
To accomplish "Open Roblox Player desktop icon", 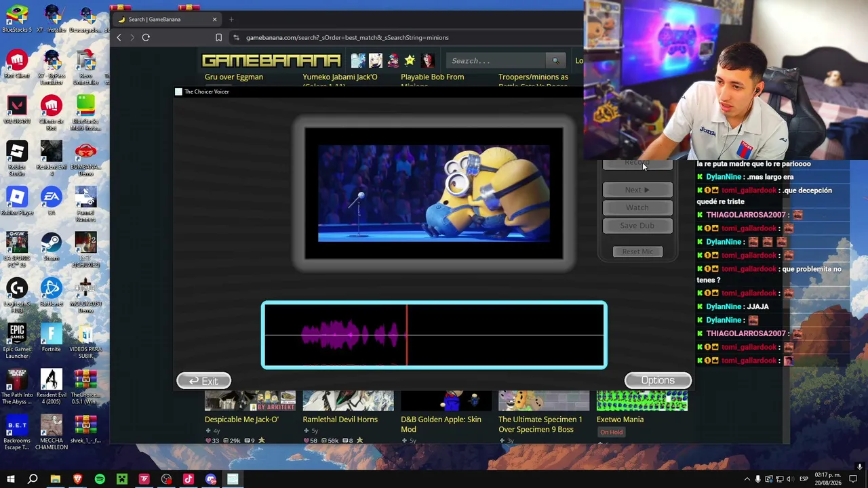I will click(x=17, y=201).
